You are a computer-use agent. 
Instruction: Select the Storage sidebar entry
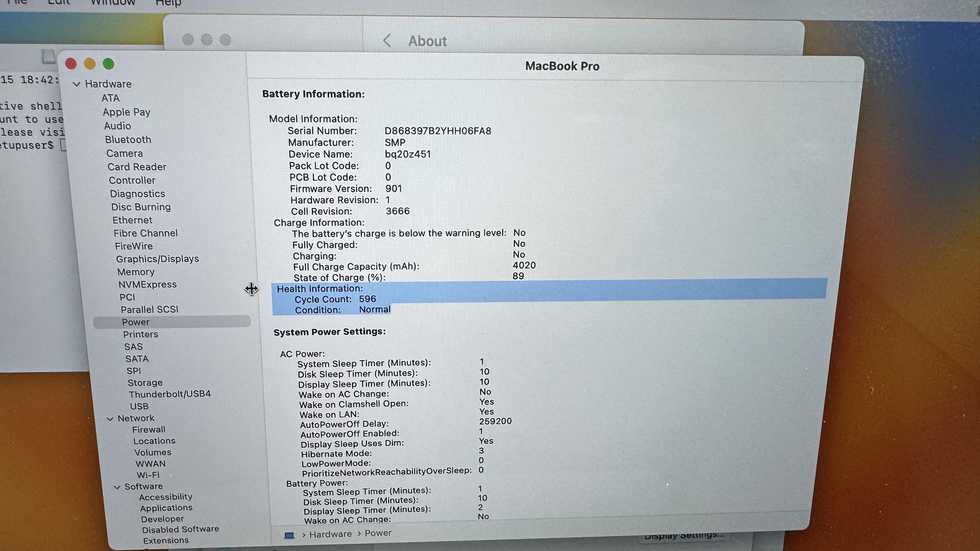pos(145,383)
